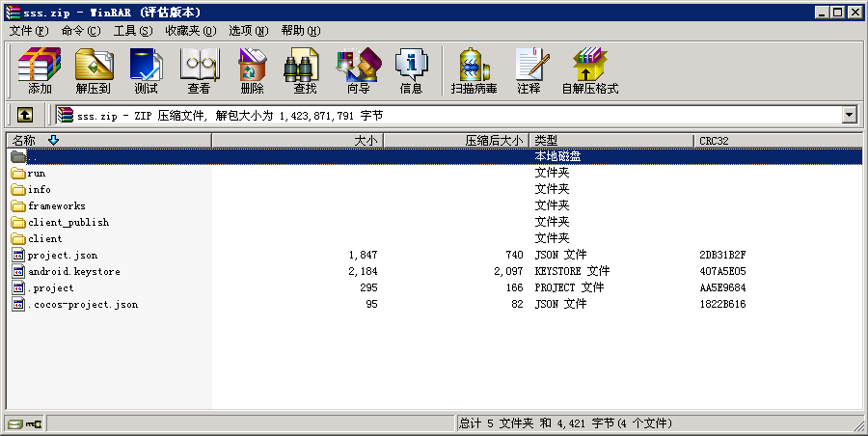This screenshot has width=868, height=436.
Task: Run the 测试 (Test) archive tool
Action: coord(146,70)
